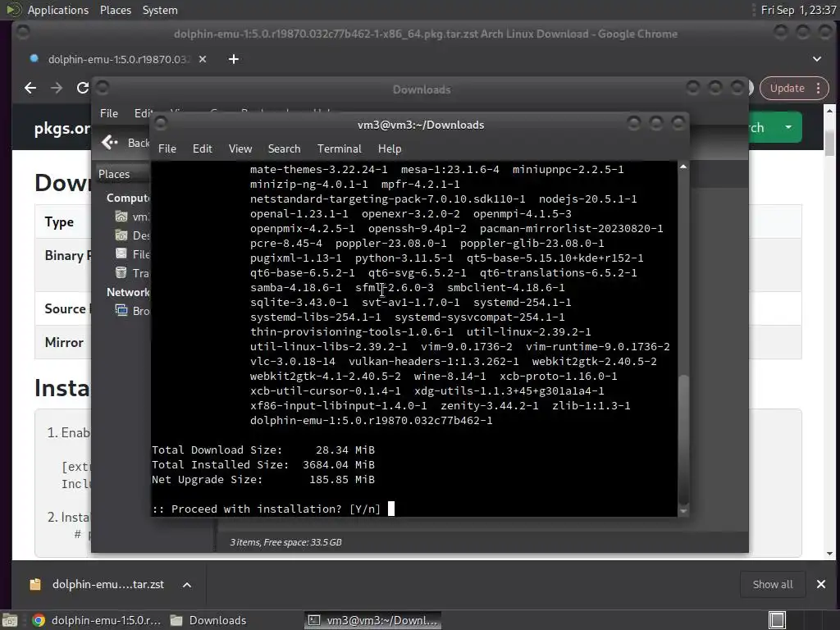The height and width of the screenshot is (630, 840).
Task: Click Chrome page scrollbar up arrow
Action: pos(829,111)
